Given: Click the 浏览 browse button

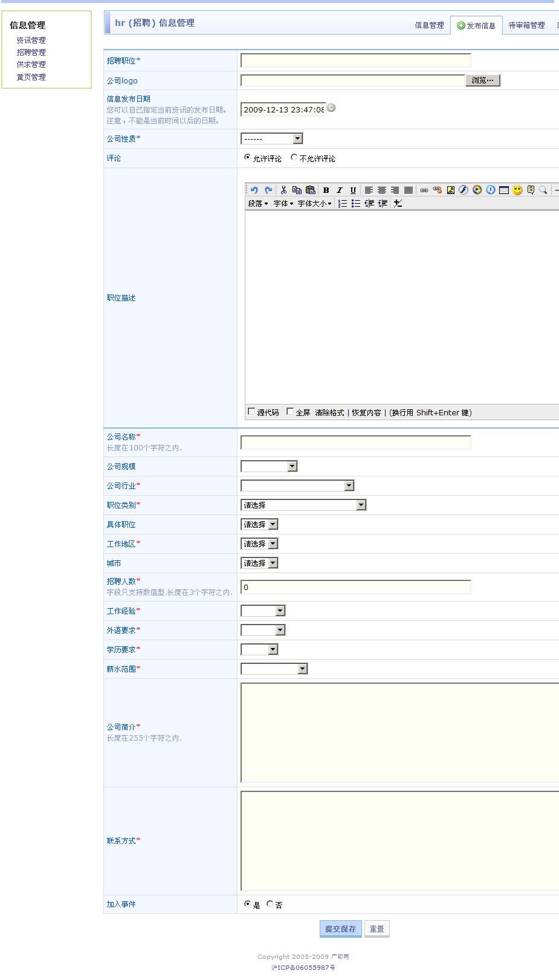Looking at the screenshot, I should tap(483, 80).
